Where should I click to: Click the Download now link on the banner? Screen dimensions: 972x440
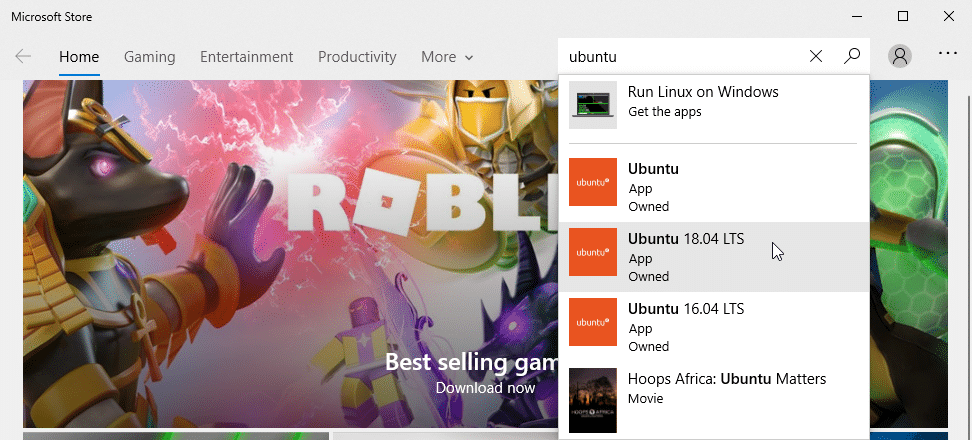point(485,388)
